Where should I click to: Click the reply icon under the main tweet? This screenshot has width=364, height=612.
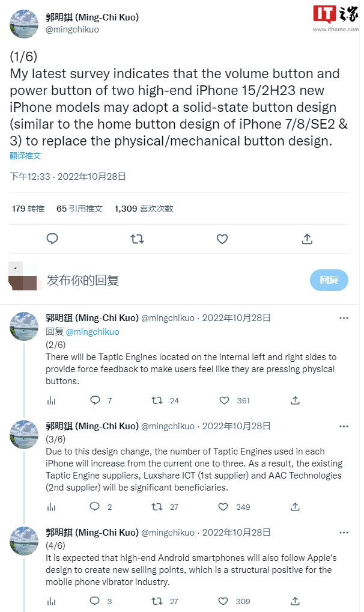tap(52, 239)
